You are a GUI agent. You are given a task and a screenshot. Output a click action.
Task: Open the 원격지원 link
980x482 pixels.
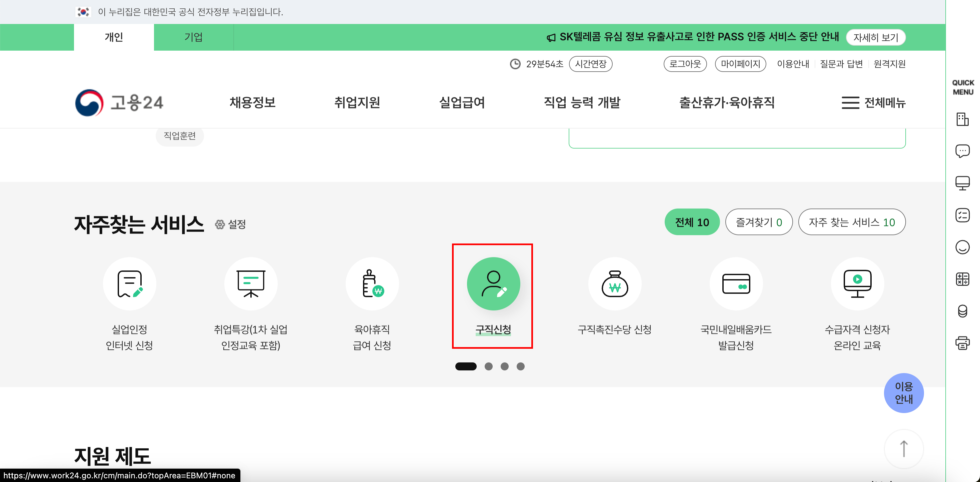coord(889,64)
